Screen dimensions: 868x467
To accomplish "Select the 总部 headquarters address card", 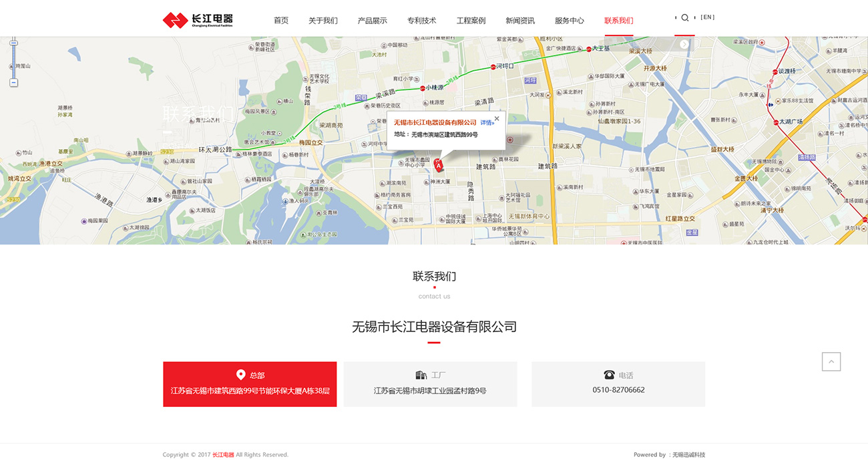I will 250,384.
